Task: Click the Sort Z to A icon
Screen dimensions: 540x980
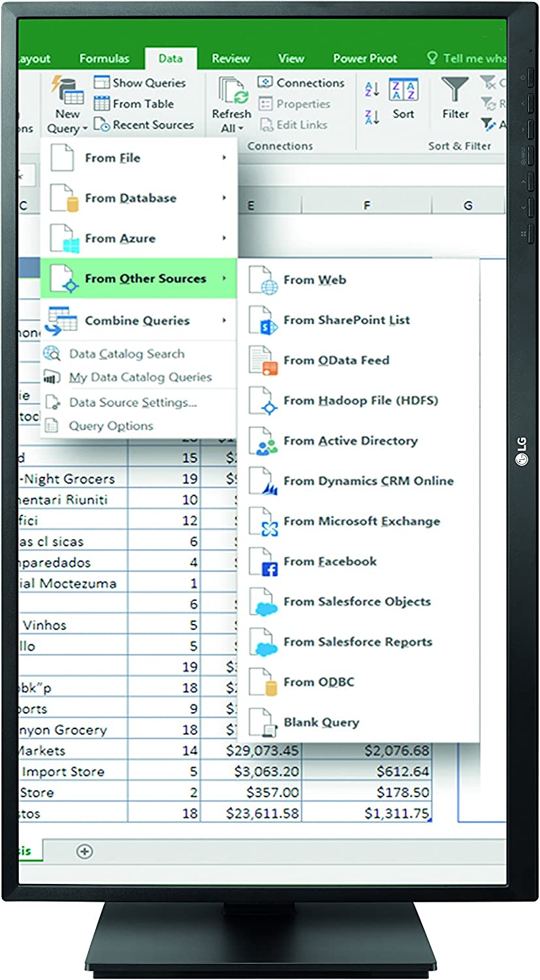Action: pos(372,118)
